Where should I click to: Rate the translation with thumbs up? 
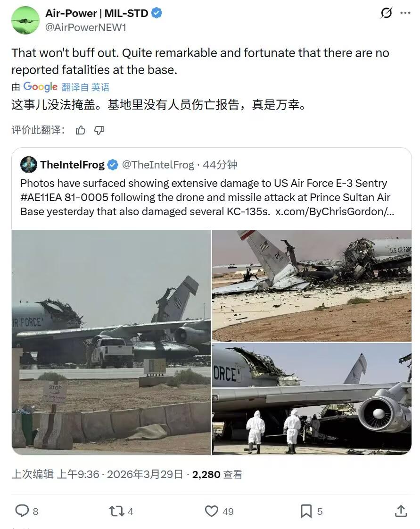point(81,130)
